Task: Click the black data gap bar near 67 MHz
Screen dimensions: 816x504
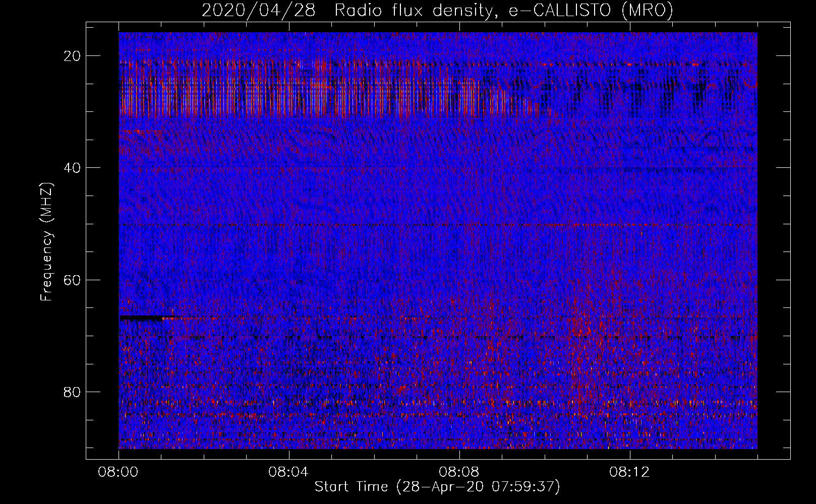Action: pos(141,318)
